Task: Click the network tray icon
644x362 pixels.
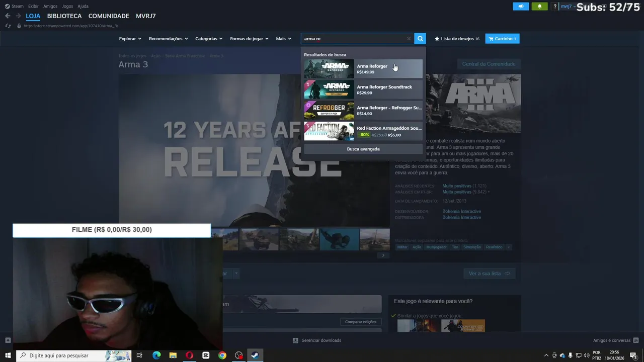Action: click(579, 355)
